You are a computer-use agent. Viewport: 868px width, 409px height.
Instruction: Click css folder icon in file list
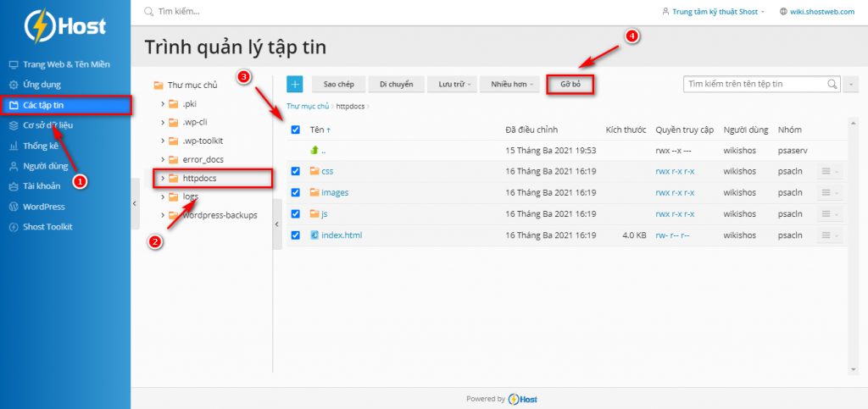tap(315, 171)
